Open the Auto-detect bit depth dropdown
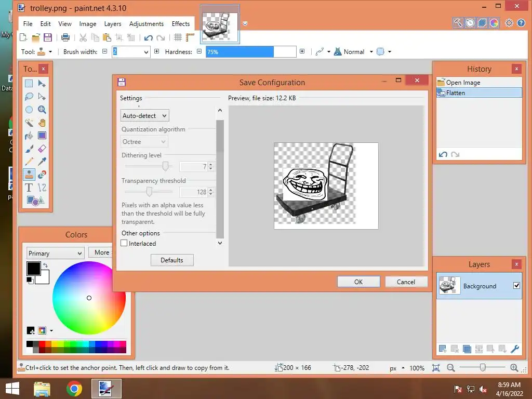 click(x=144, y=116)
